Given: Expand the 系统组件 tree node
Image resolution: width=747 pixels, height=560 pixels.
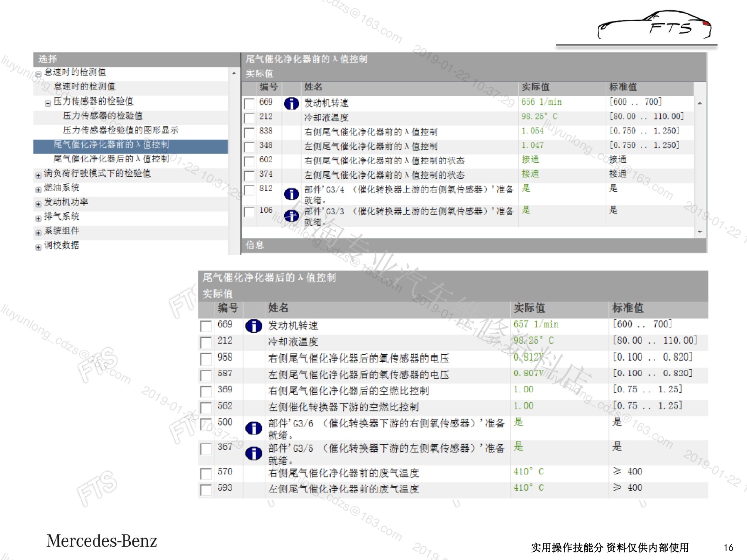Looking at the screenshot, I should pyautogui.click(x=38, y=233).
